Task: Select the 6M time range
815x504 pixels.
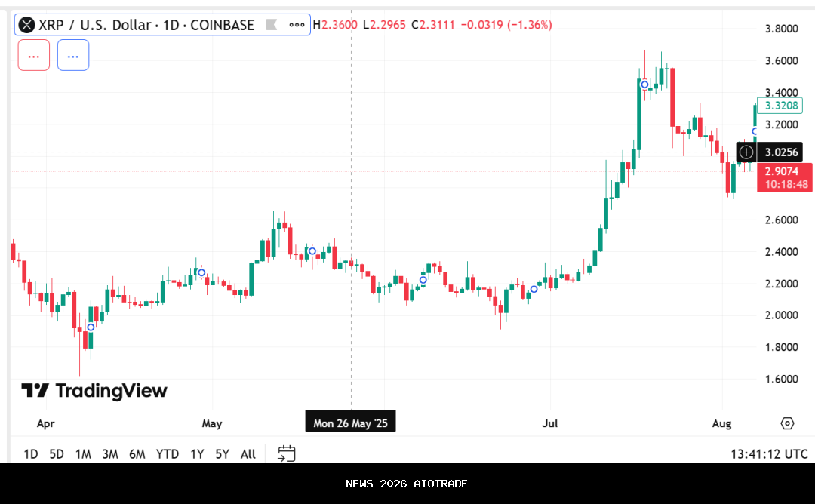Action: point(137,454)
